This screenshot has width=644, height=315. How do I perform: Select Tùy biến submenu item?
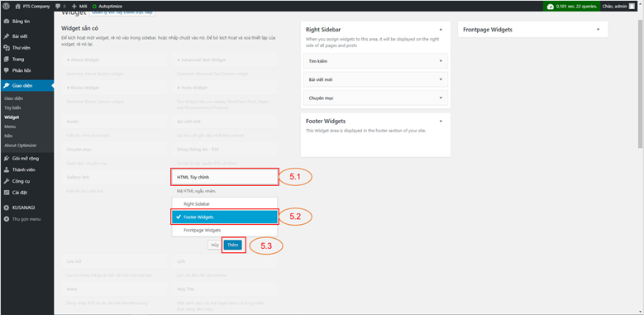12,107
